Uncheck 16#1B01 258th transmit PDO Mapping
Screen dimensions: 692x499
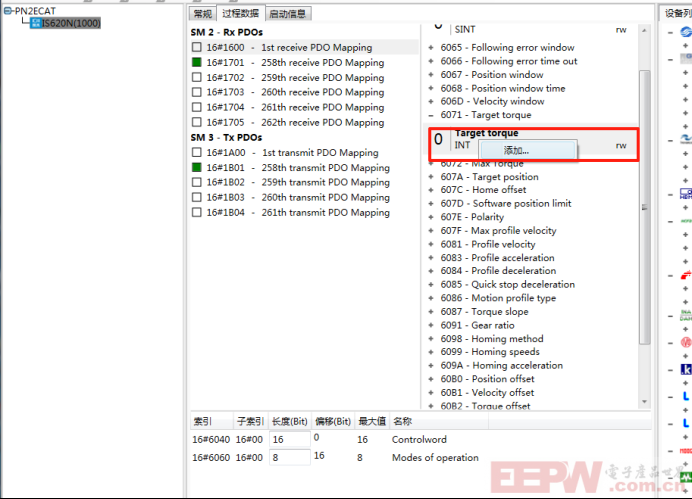pos(197,167)
